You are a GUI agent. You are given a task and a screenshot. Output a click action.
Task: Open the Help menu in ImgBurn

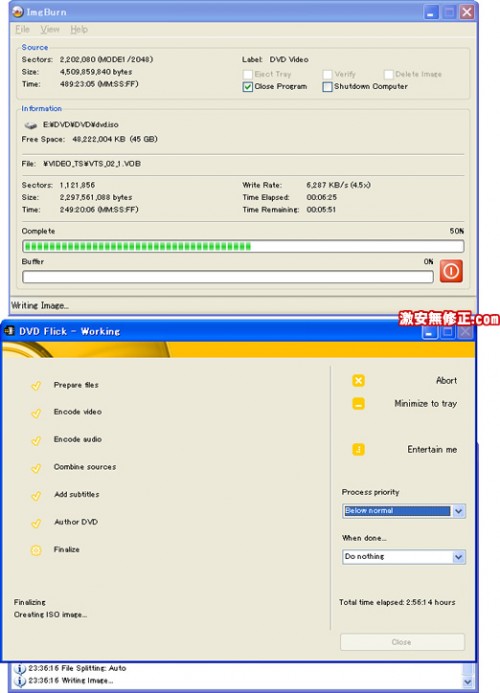click(x=79, y=29)
